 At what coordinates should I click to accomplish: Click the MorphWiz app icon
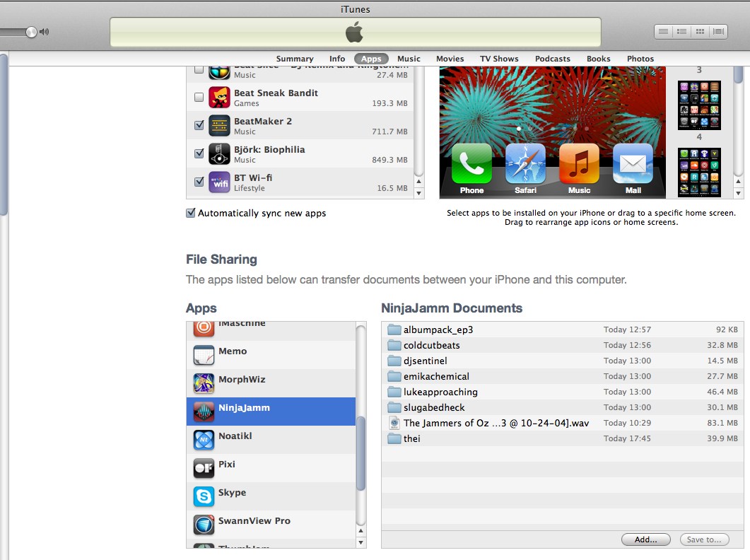click(x=204, y=383)
